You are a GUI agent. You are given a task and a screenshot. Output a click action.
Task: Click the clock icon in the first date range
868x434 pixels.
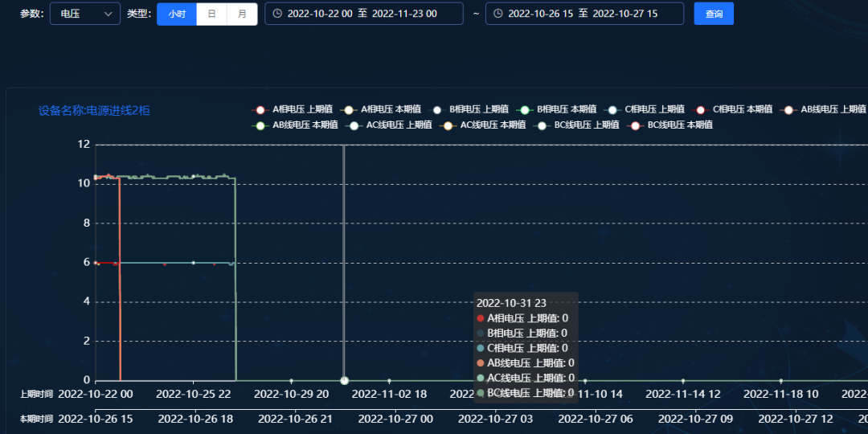point(277,14)
